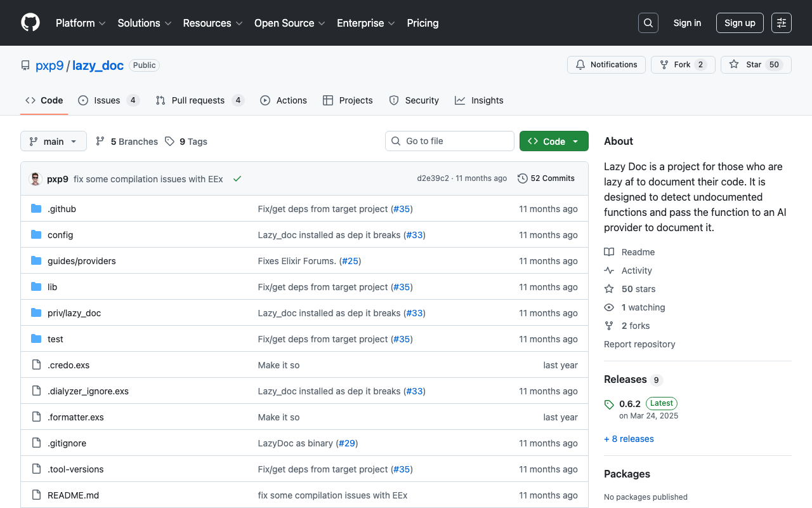Click the commit history clock icon

[x=522, y=178]
